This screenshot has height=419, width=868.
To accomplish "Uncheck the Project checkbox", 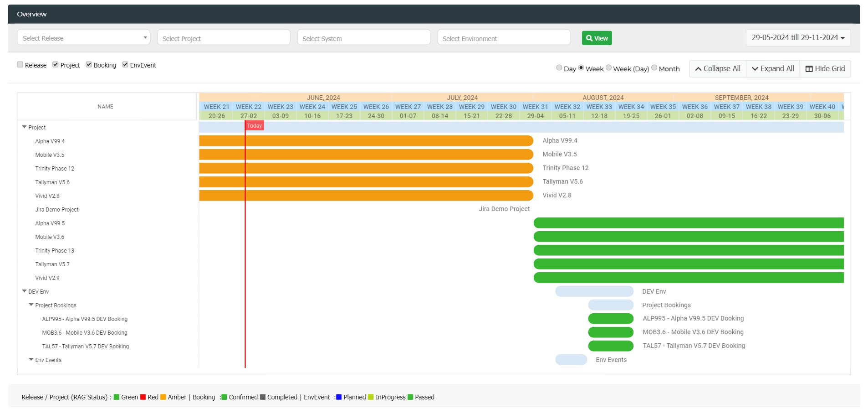I will [x=55, y=65].
